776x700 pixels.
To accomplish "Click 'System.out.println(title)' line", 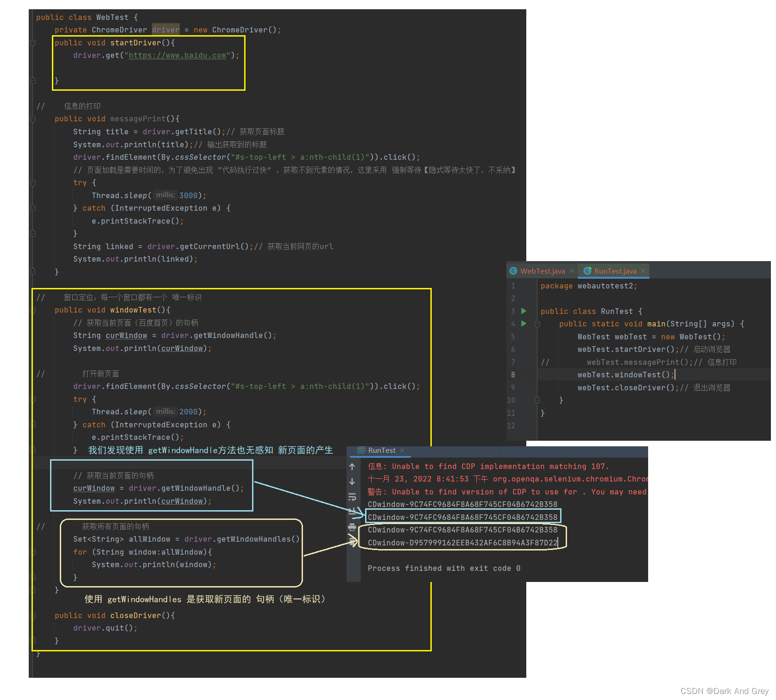I will click(133, 144).
